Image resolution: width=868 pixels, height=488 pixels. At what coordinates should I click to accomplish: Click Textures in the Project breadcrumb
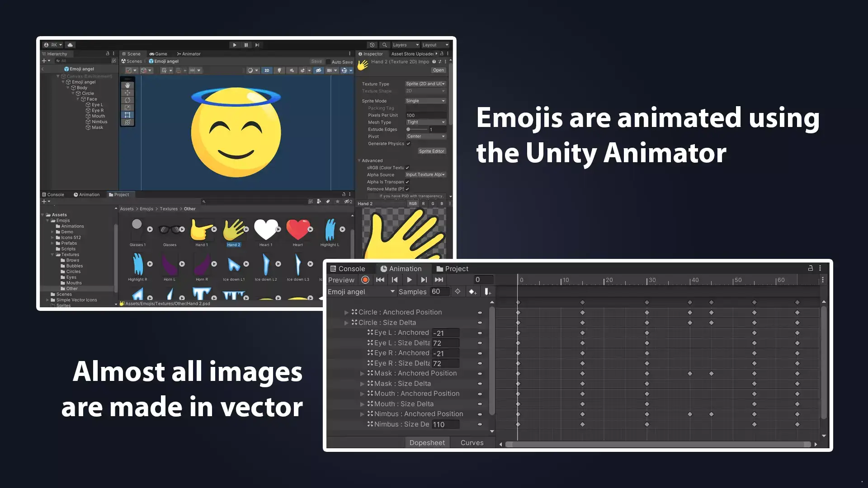(169, 209)
